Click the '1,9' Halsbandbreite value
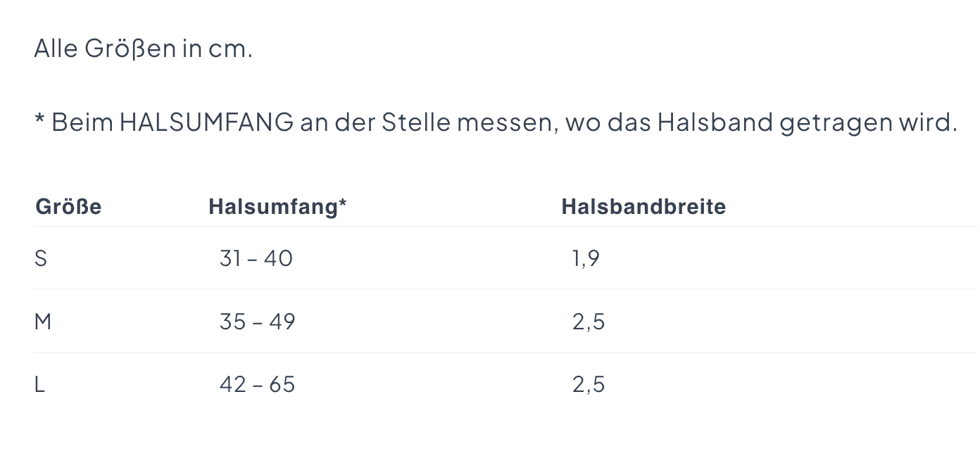The image size is (980, 456). point(586,259)
